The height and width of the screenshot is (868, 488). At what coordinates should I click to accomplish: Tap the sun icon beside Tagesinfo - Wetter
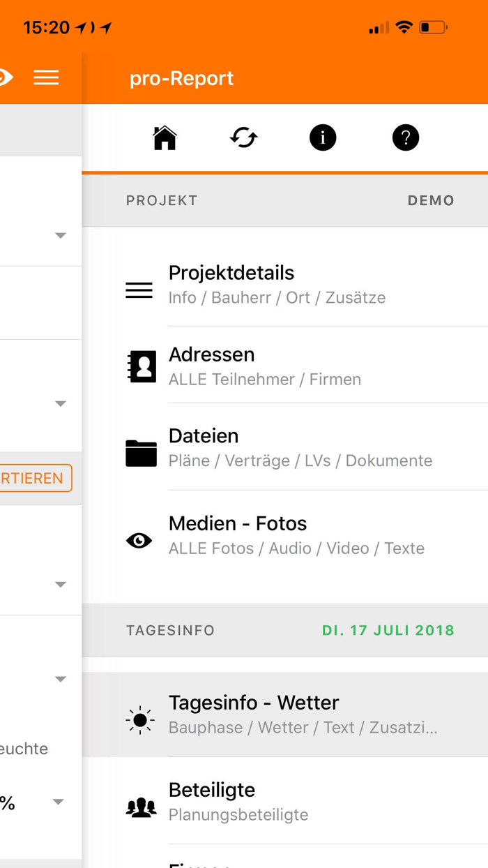pyautogui.click(x=139, y=719)
